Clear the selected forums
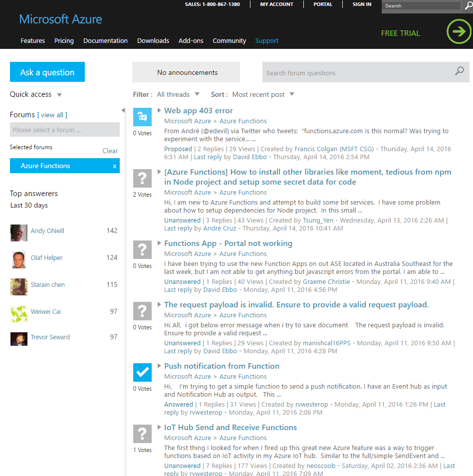473x476 pixels. (x=110, y=151)
